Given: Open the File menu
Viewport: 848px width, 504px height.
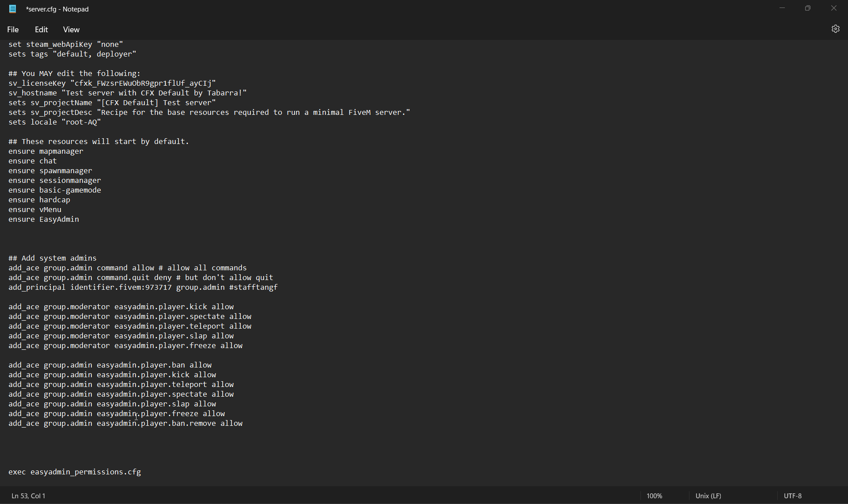Looking at the screenshot, I should [13, 30].
